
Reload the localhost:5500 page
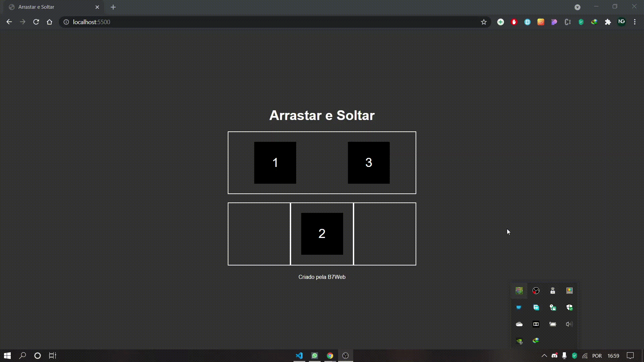(36, 22)
